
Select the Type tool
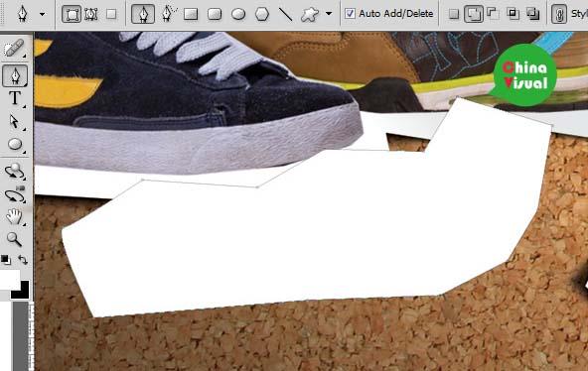point(15,98)
